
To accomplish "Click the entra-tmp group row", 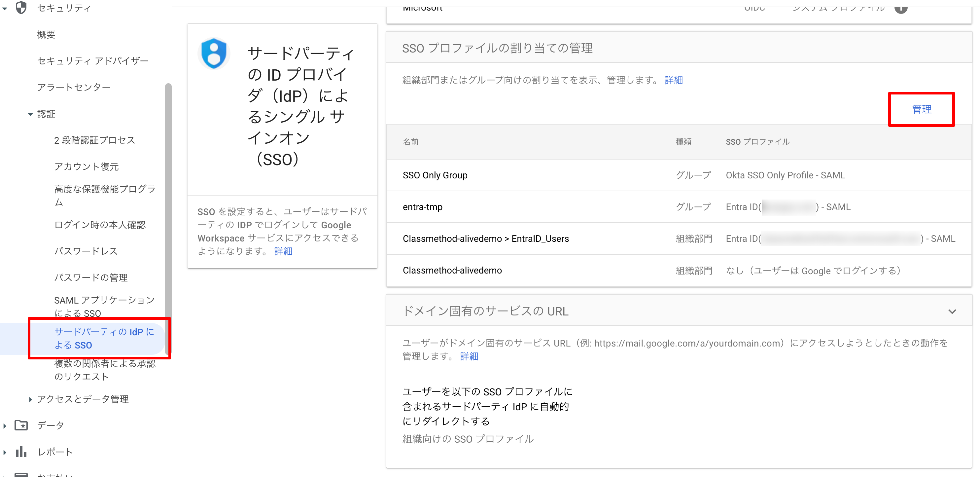I will 423,207.
